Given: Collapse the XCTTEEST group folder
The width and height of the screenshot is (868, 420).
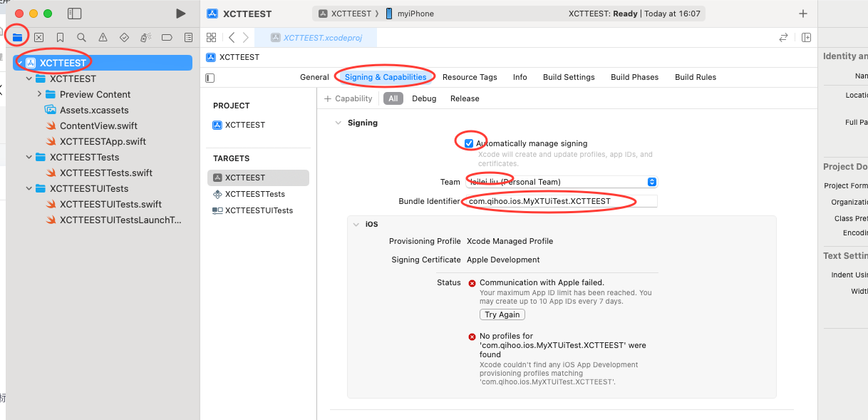Looking at the screenshot, I should [29, 78].
